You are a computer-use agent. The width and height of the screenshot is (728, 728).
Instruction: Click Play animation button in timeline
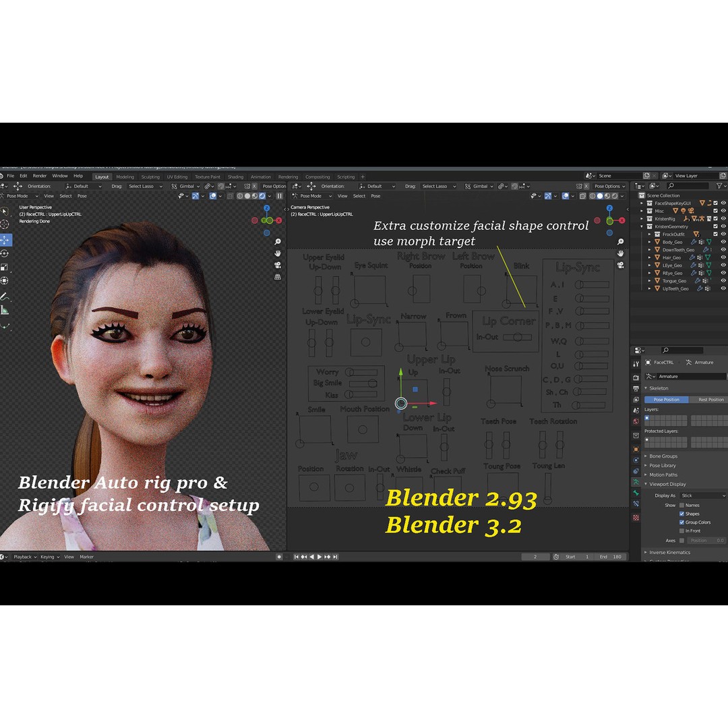320,557
